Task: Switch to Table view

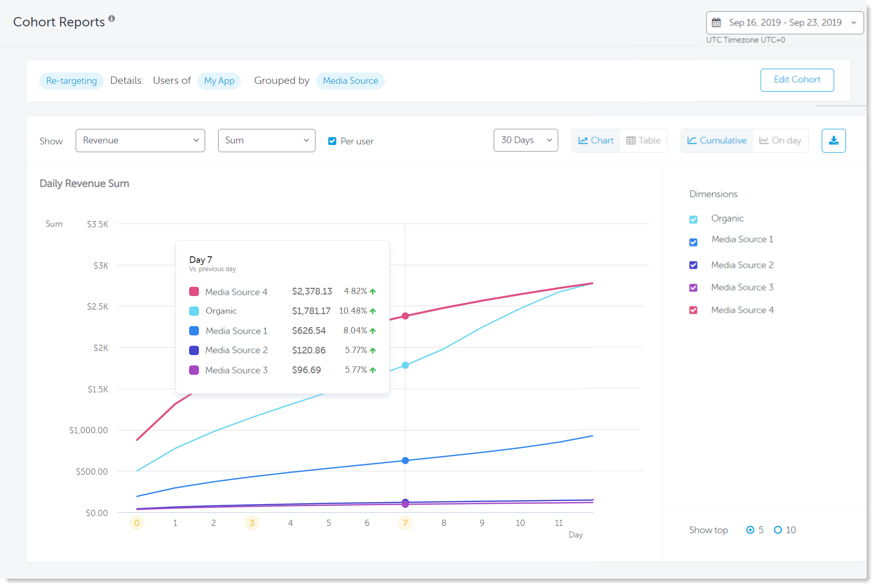Action: tap(643, 141)
